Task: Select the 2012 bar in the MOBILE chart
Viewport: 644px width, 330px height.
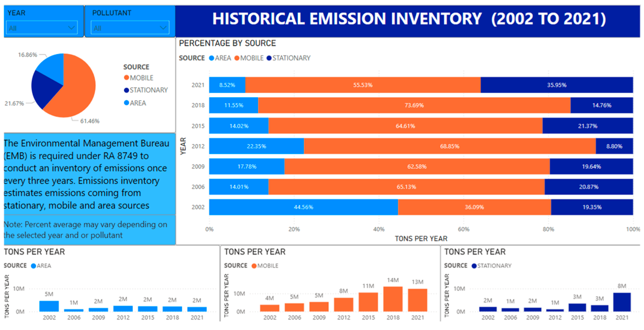Action: (344, 305)
